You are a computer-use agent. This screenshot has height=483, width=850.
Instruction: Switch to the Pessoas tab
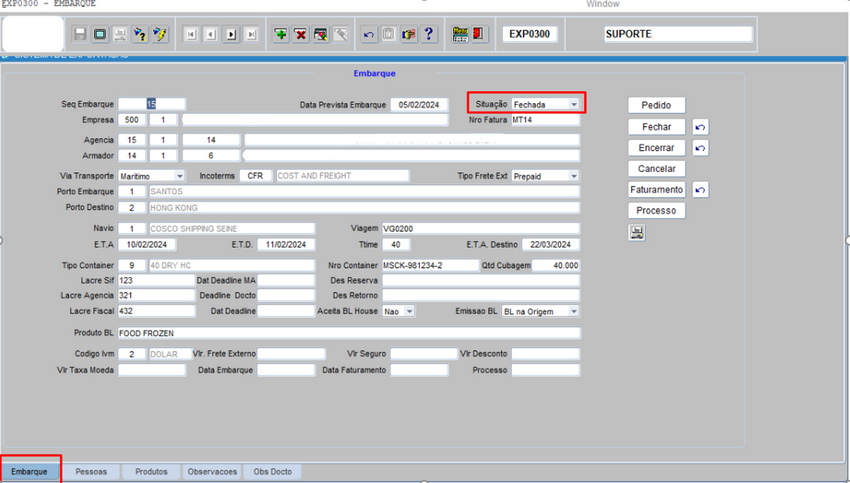pos(91,471)
